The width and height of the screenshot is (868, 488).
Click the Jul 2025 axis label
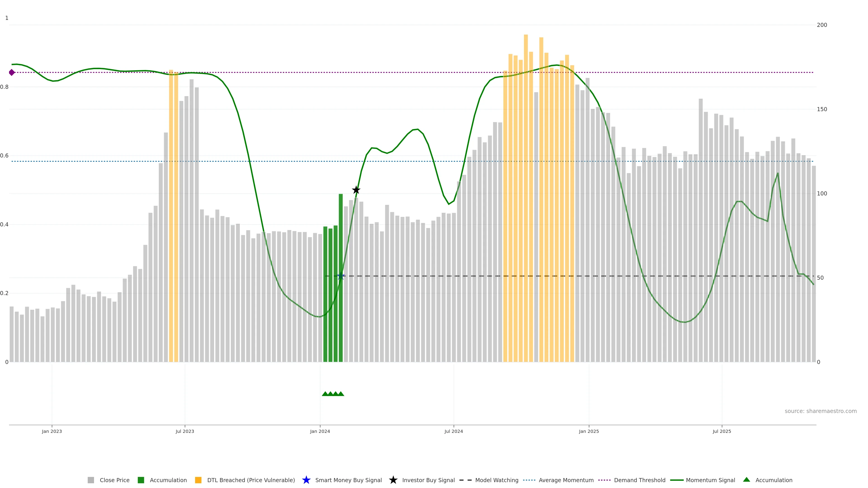point(722,431)
